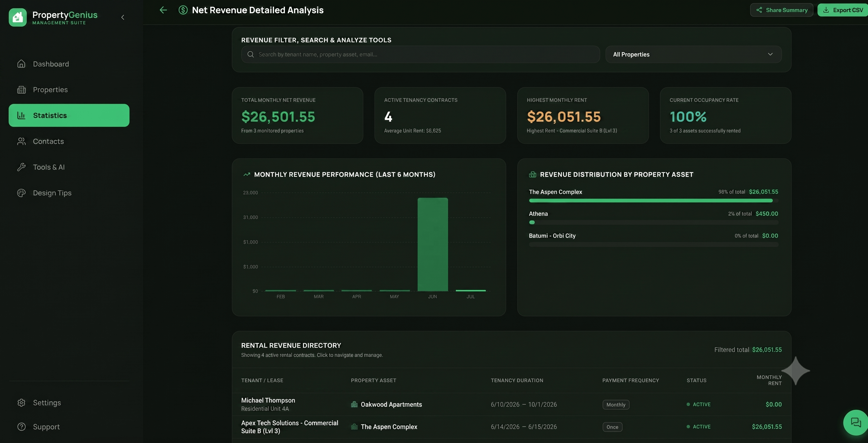Click the Design Tips palette icon
The image size is (868, 443).
21,193
